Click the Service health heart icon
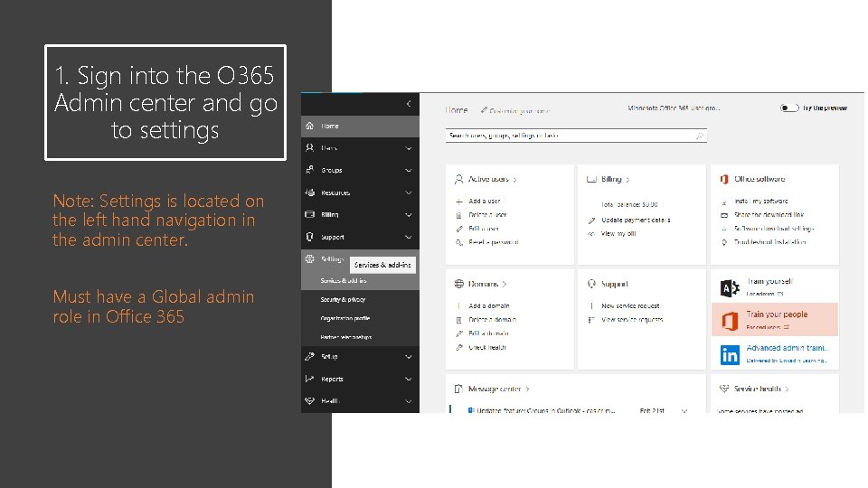Screen dimensions: 868x488 pos(724,389)
